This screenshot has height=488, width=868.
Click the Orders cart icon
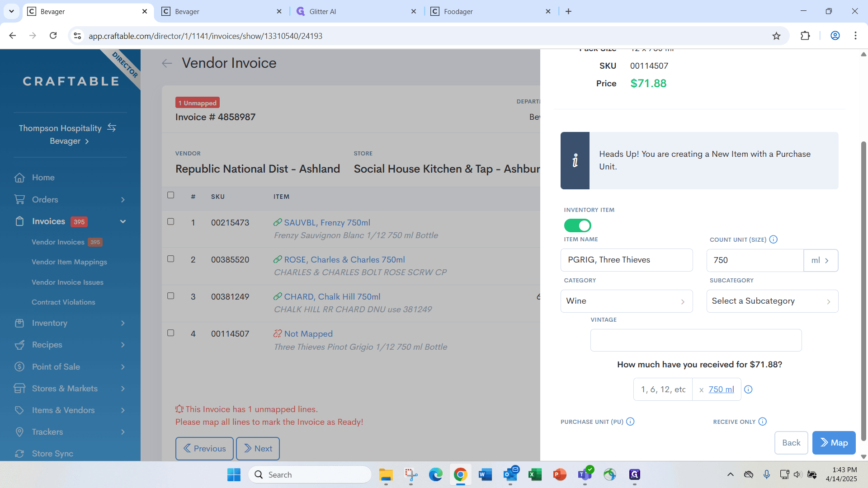coord(19,199)
